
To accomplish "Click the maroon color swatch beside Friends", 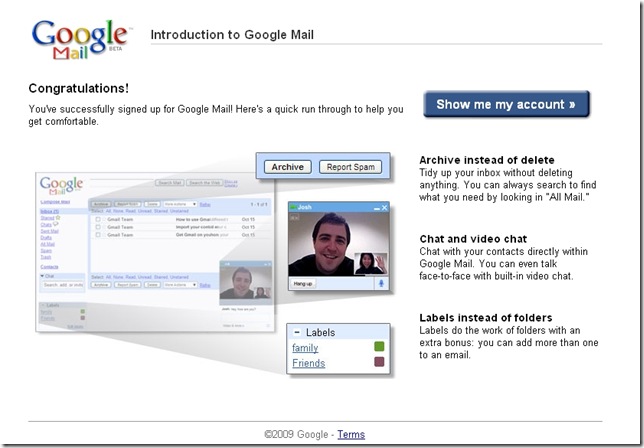I will (x=379, y=362).
